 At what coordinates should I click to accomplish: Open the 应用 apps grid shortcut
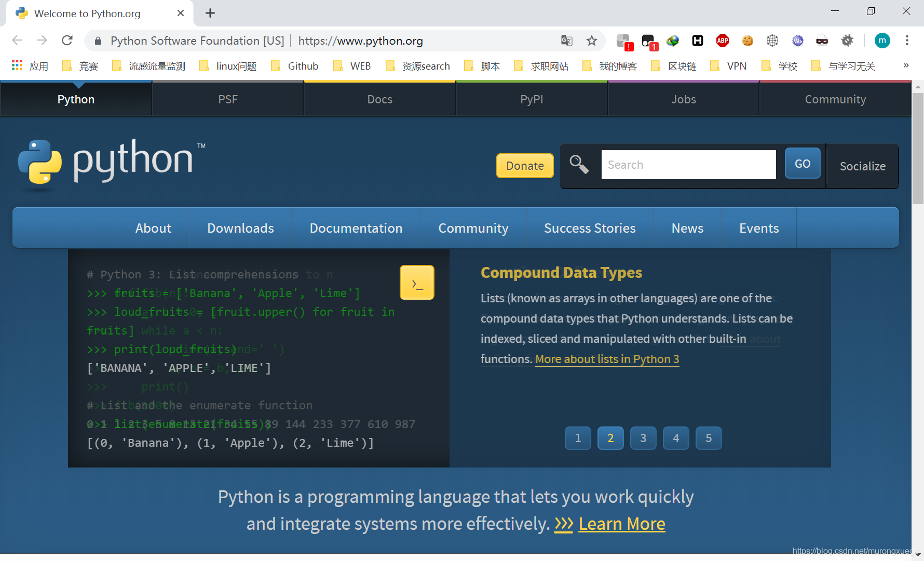point(30,66)
